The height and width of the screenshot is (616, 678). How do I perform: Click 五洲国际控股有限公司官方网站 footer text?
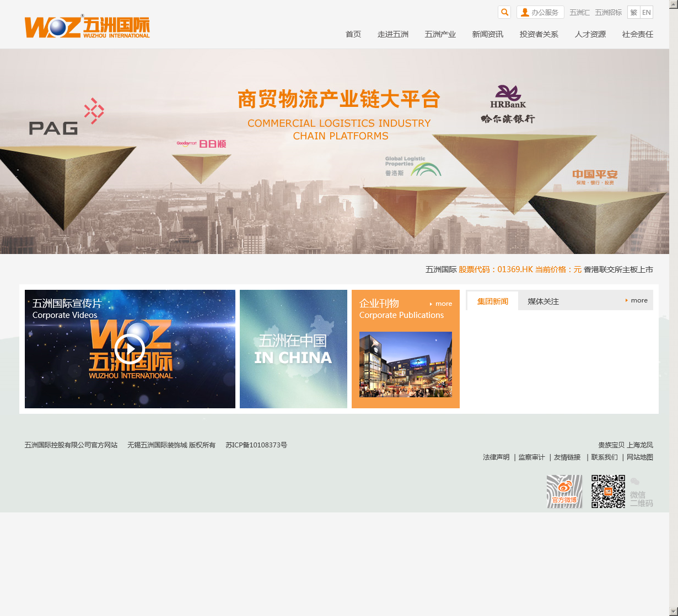(71, 445)
